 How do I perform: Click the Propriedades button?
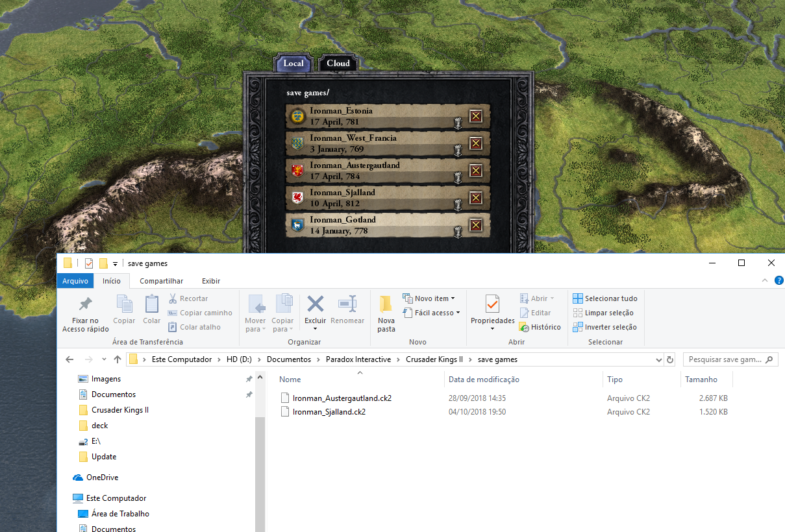click(x=493, y=314)
